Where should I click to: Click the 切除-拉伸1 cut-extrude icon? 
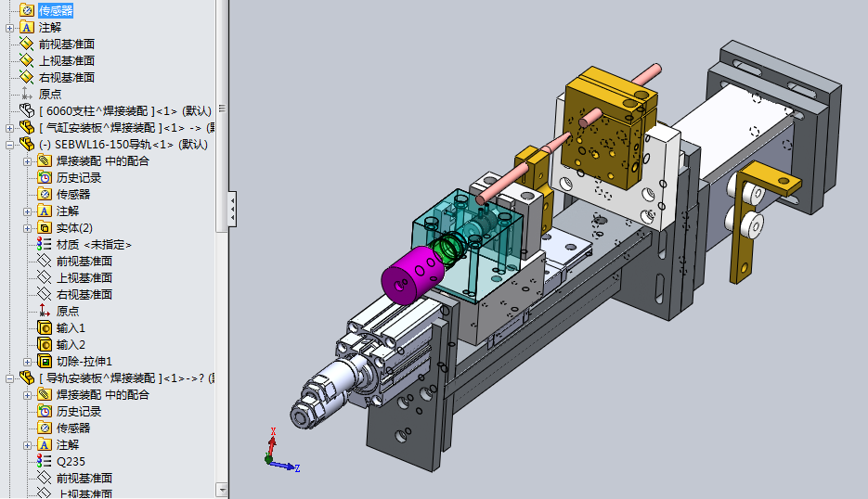[45, 361]
